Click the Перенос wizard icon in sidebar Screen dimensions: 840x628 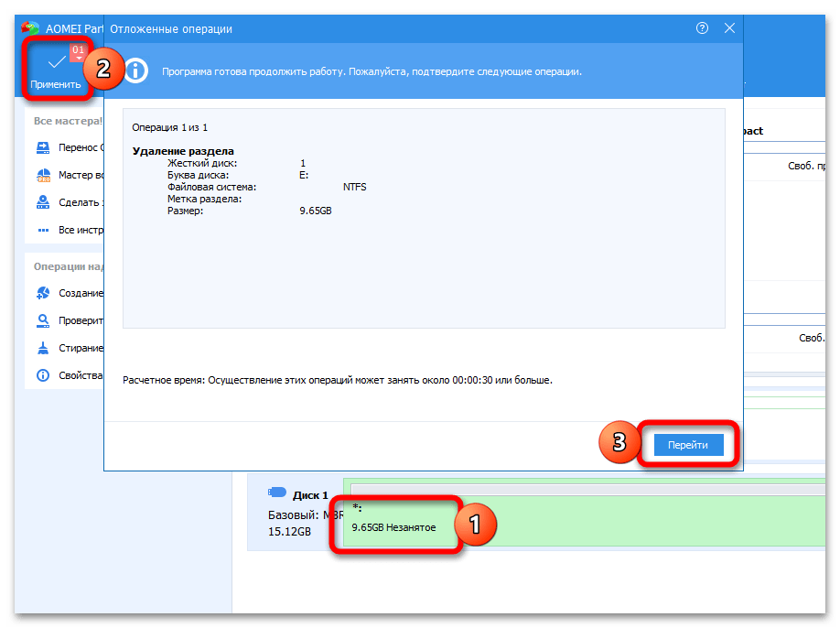click(43, 148)
